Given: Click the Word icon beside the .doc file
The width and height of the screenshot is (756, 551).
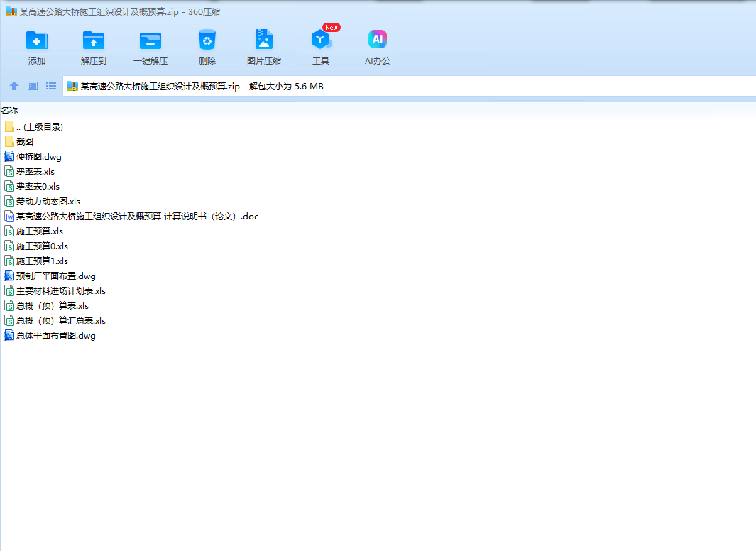Looking at the screenshot, I should [9, 217].
